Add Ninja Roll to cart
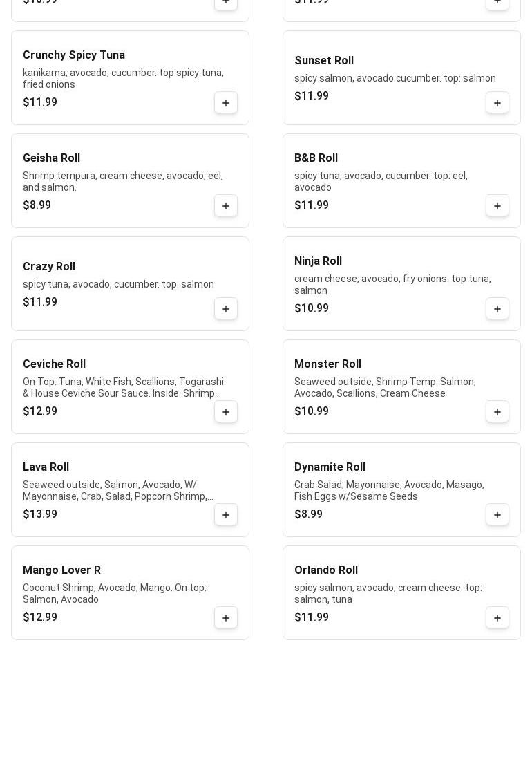Screen dimensions: 532x757 pyautogui.click(x=497, y=309)
